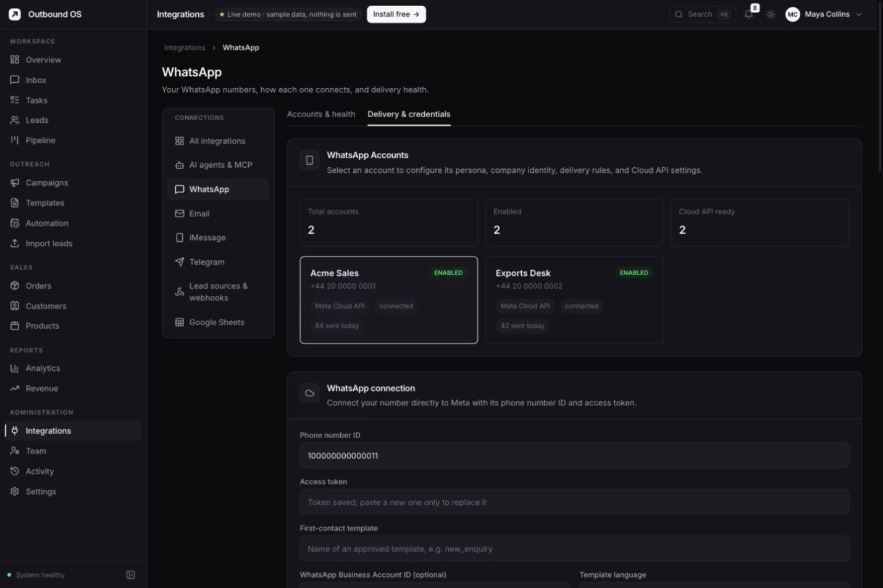Click the Telegram paper plane icon
883x588 pixels.
[x=180, y=262]
